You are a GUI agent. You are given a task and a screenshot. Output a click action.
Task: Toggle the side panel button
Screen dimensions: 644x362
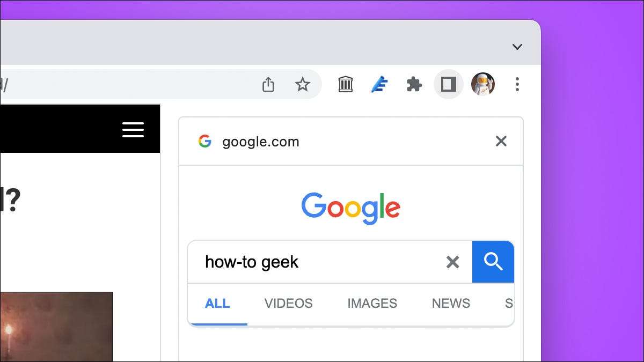(x=448, y=84)
